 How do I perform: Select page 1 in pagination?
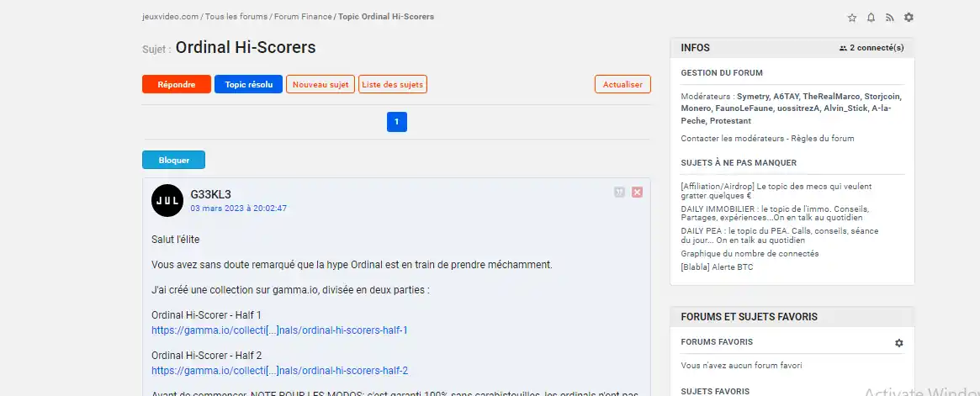click(396, 122)
